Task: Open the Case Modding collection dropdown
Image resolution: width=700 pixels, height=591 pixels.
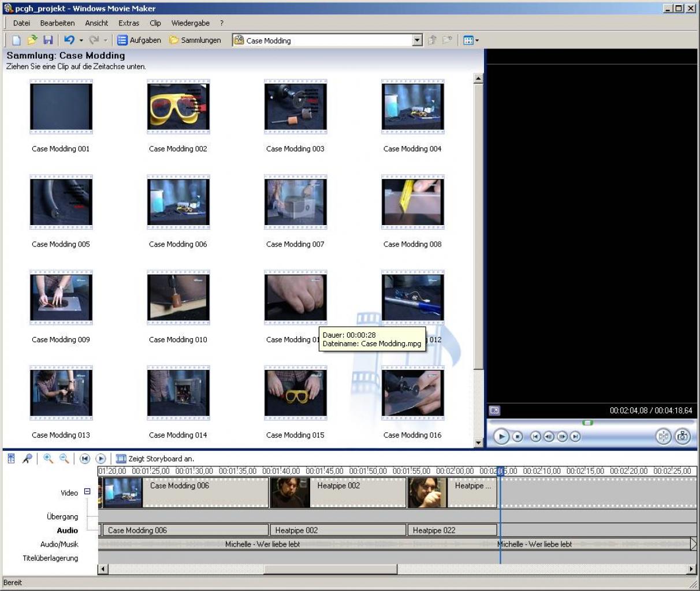Action: tap(418, 40)
